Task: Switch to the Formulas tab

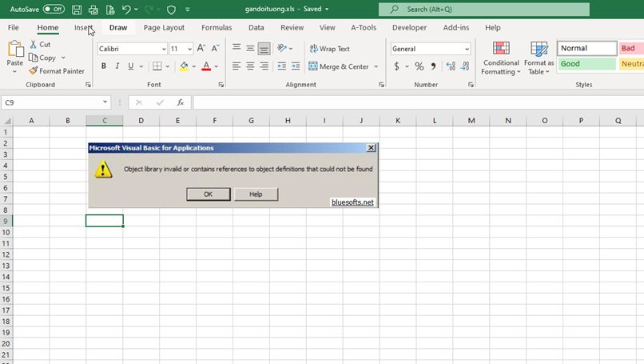Action: [x=217, y=27]
